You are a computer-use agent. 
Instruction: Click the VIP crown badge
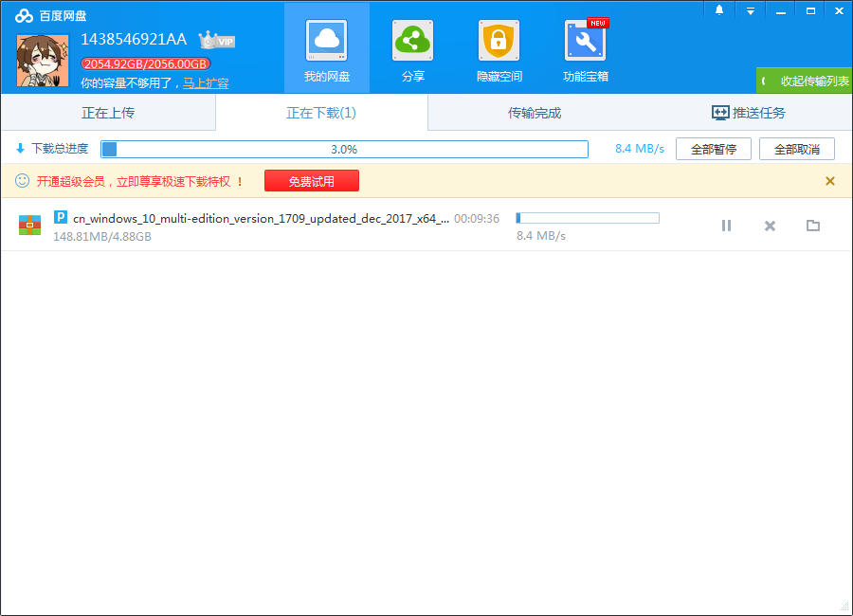217,40
